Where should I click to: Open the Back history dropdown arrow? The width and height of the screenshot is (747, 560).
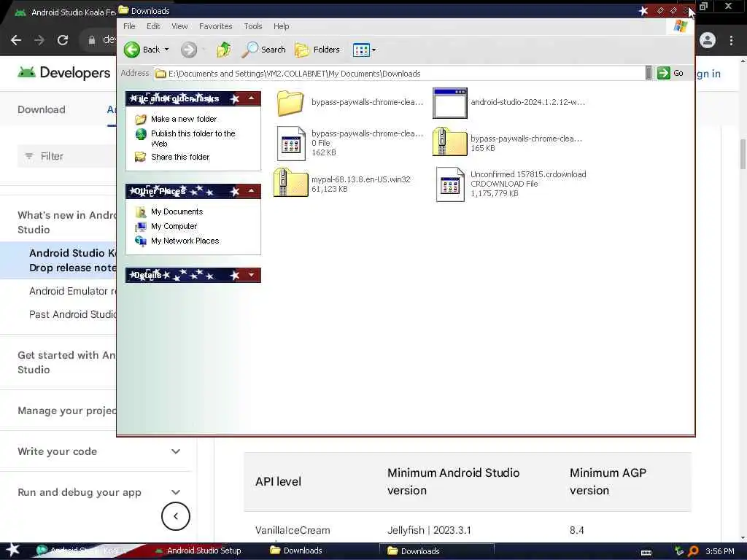pyautogui.click(x=167, y=50)
